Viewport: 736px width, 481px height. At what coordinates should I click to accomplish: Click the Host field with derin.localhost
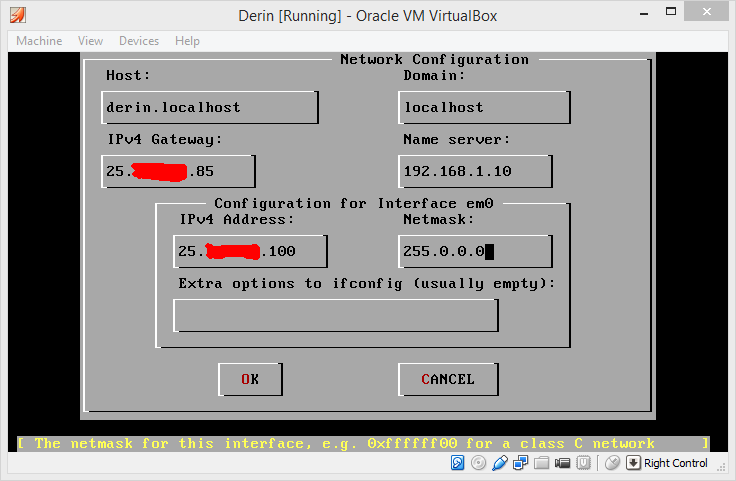pyautogui.click(x=210, y=107)
